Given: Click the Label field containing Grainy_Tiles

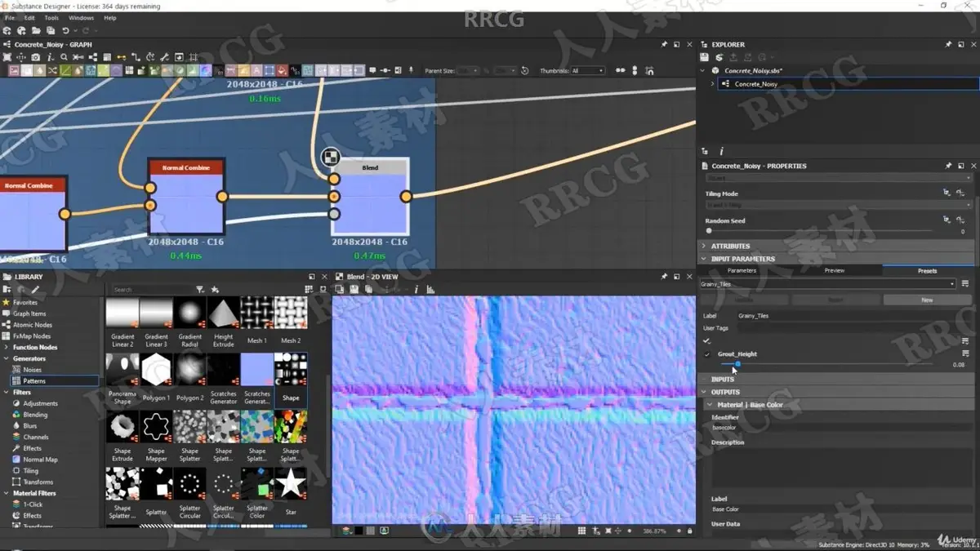Looking at the screenshot, I should pyautogui.click(x=853, y=315).
